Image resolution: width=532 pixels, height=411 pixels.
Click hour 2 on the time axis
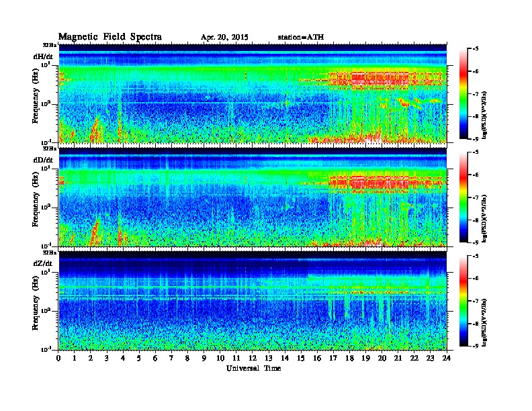coord(91,358)
